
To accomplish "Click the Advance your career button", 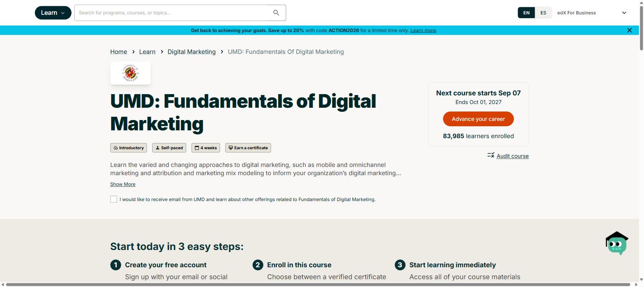I will [x=478, y=119].
